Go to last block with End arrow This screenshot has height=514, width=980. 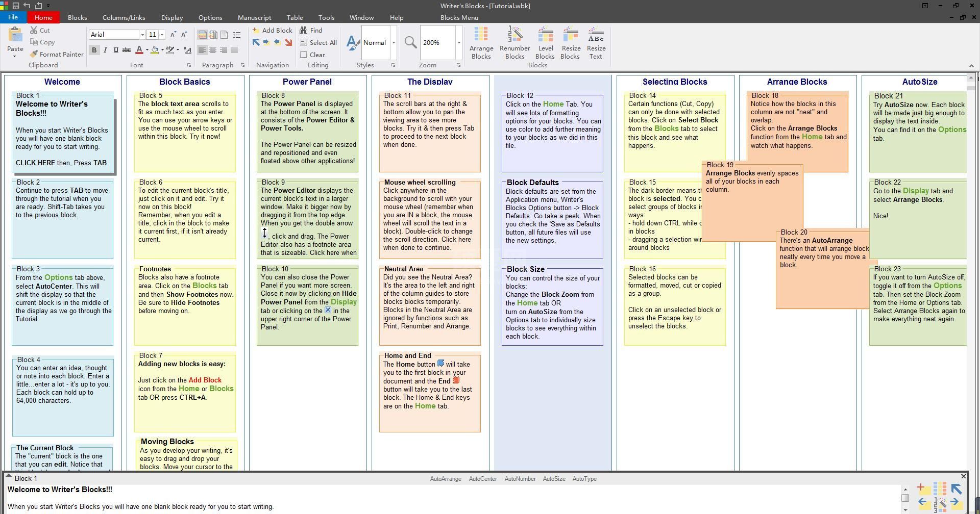point(288,42)
